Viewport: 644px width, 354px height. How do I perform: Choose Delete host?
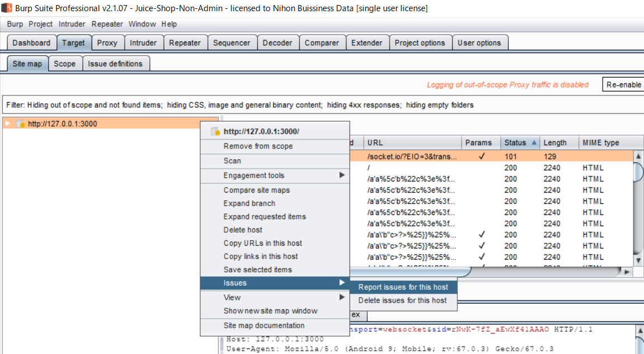click(x=275, y=229)
